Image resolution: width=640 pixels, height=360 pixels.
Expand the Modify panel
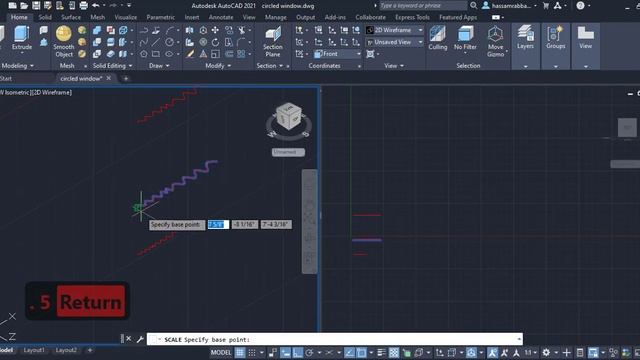[218, 66]
